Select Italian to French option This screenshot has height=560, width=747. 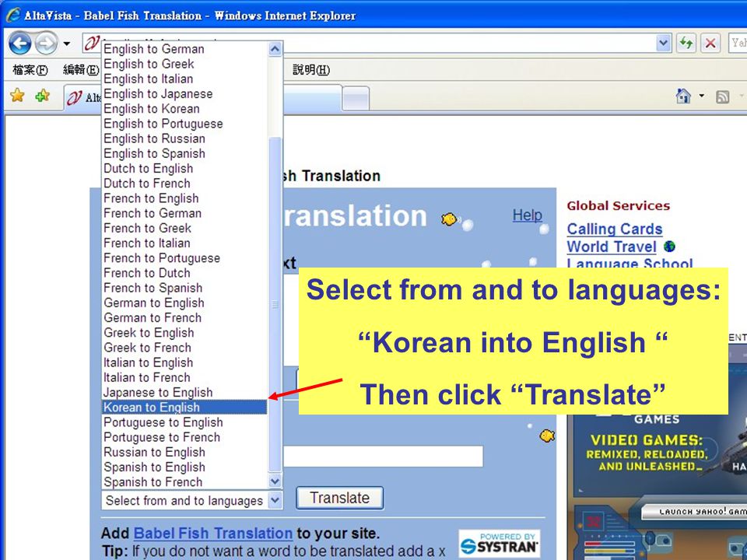click(x=185, y=378)
